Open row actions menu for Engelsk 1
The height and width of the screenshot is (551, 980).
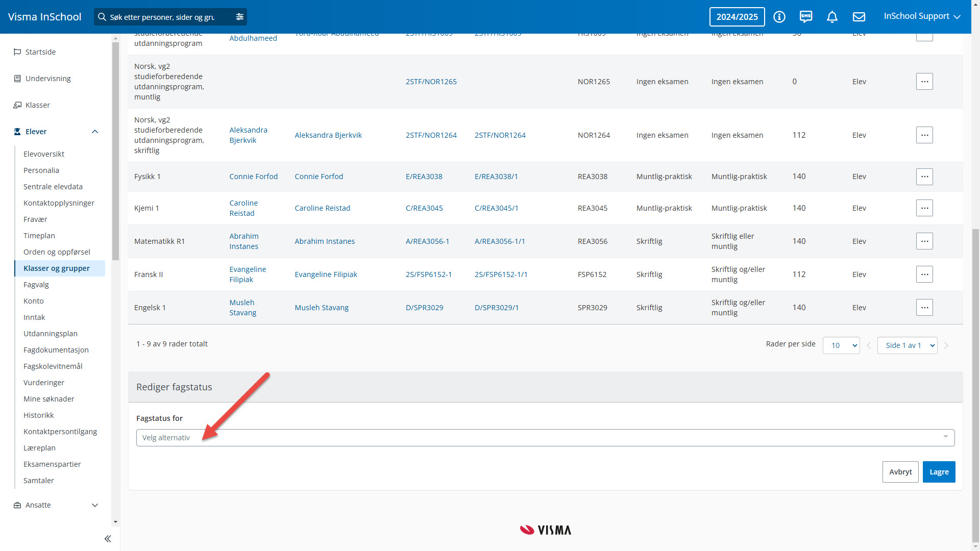point(924,308)
